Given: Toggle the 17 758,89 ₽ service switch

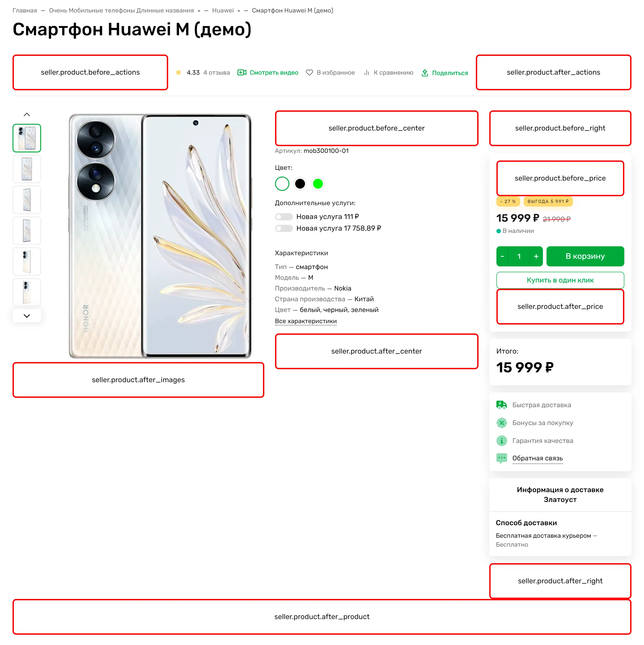Looking at the screenshot, I should 284,228.
